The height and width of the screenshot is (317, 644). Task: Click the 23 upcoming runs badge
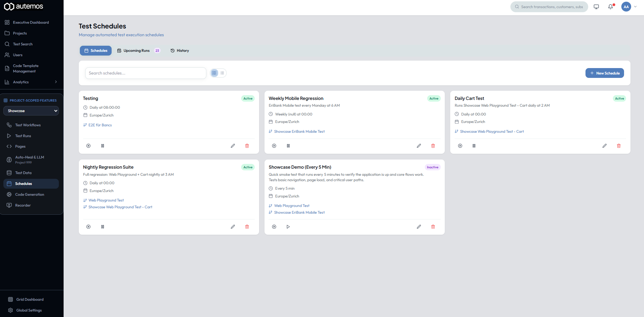[157, 51]
